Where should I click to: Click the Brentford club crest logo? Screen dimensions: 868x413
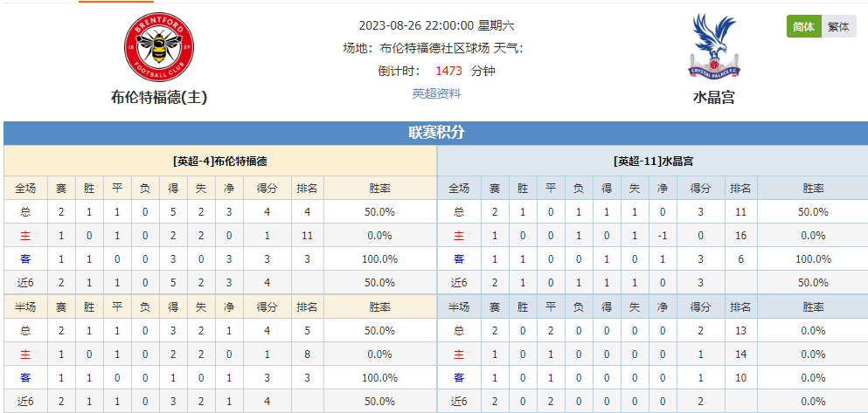pyautogui.click(x=159, y=47)
